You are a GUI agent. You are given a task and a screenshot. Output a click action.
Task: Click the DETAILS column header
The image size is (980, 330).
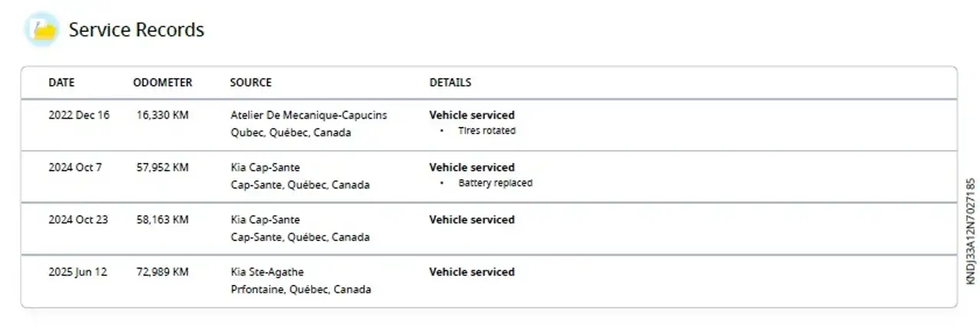[450, 83]
